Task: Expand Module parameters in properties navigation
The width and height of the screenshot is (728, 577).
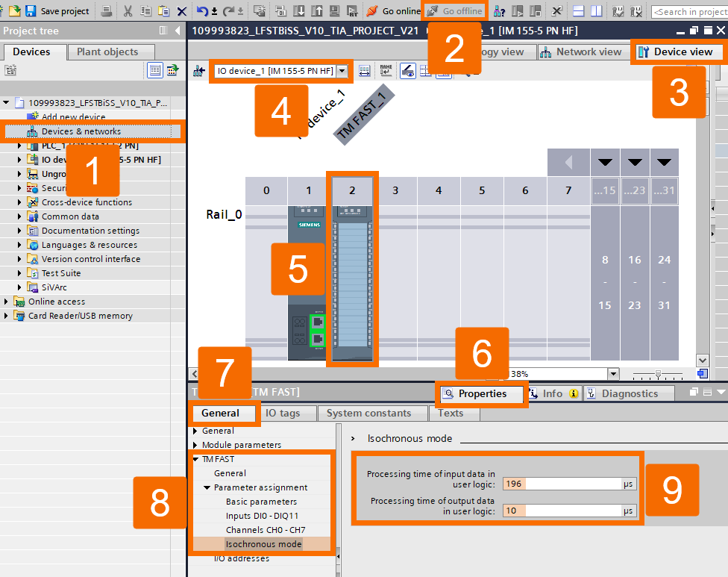Action: pyautogui.click(x=195, y=445)
